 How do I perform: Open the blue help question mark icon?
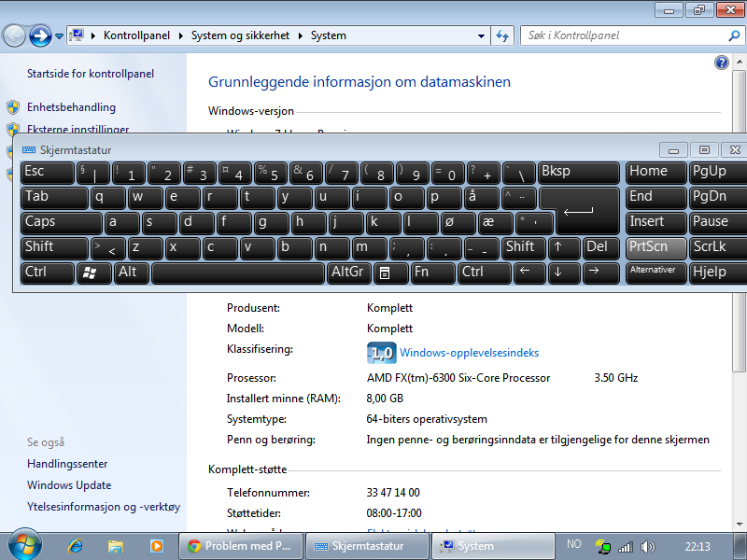tap(721, 63)
